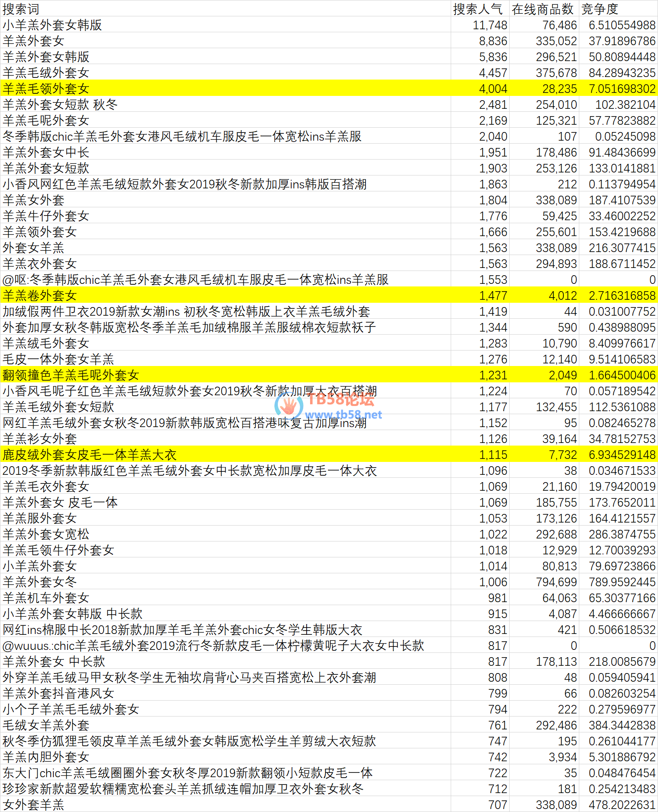This screenshot has height=812, width=658.
Task: Select the 搜索人气 column header
Action: coord(478,9)
